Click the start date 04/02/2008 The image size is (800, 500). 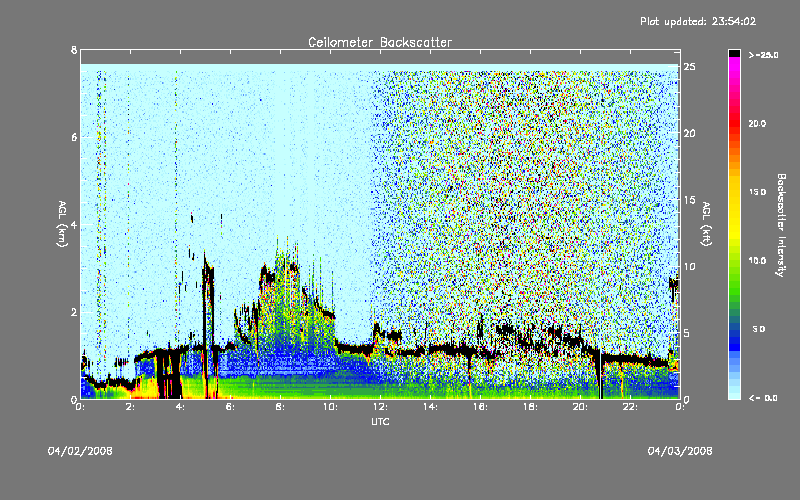(x=80, y=451)
